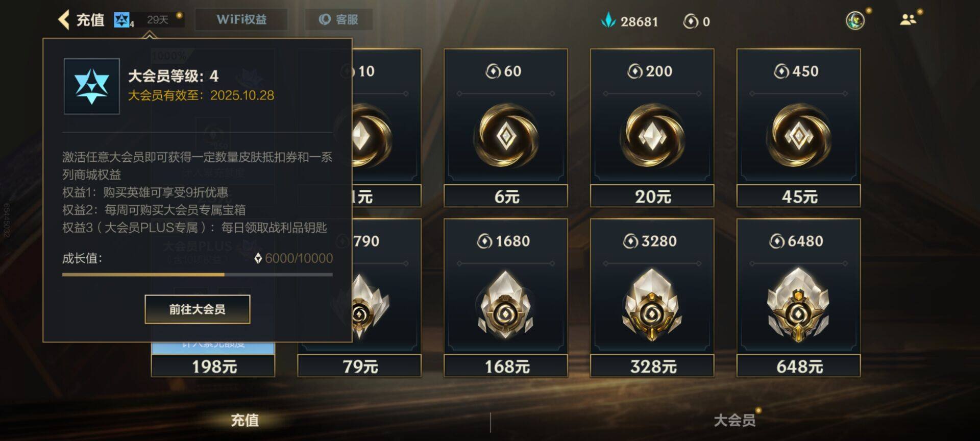
Task: Click the 前往大会员 button
Action: click(x=198, y=309)
